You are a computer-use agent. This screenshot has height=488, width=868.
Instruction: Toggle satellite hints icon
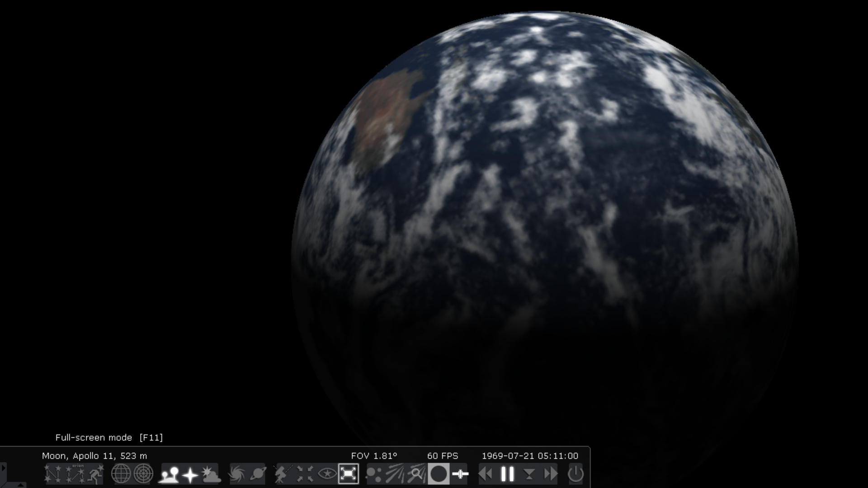tap(460, 474)
